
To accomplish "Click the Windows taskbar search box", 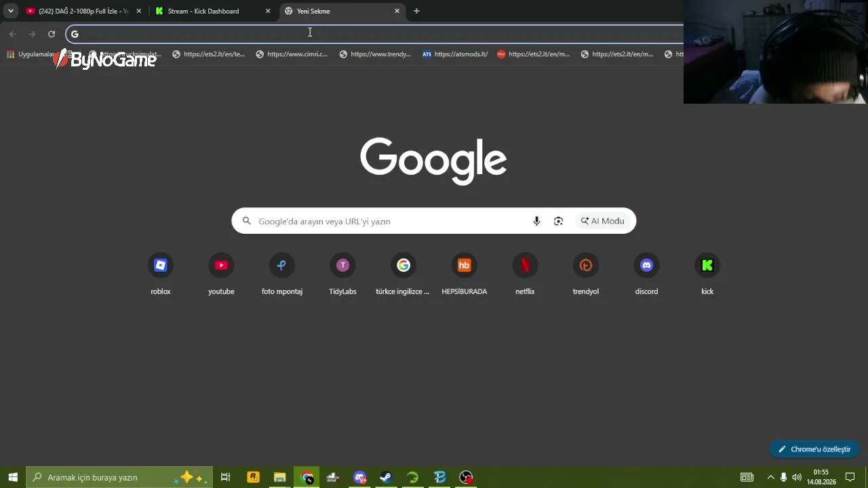I will [119, 477].
